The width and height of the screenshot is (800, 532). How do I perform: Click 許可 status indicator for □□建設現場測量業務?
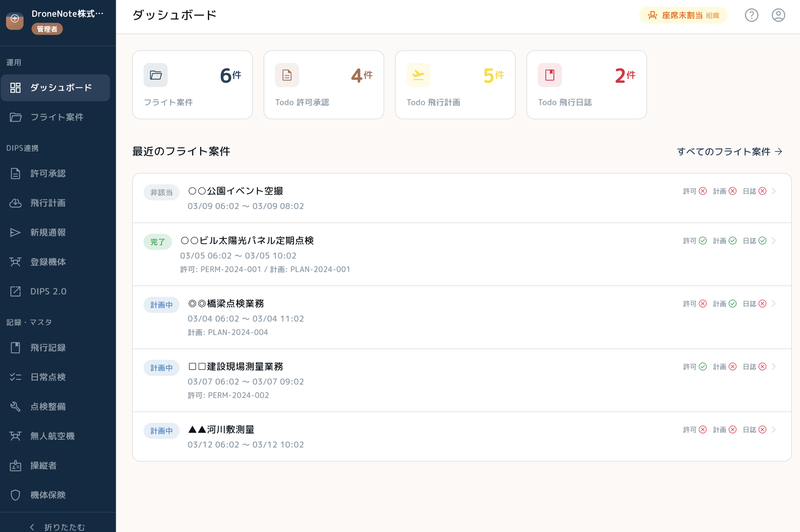pos(695,367)
